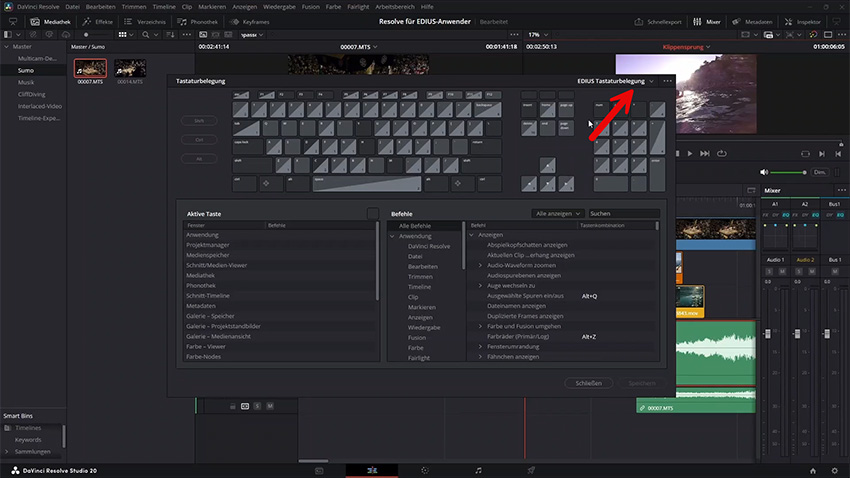Open the Phonothek panel
Image resolution: width=850 pixels, height=478 pixels.
click(198, 22)
